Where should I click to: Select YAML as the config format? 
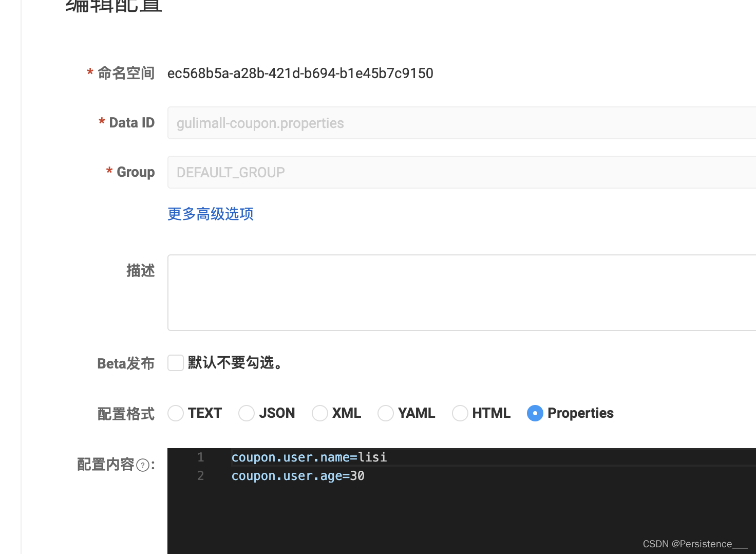(x=386, y=413)
